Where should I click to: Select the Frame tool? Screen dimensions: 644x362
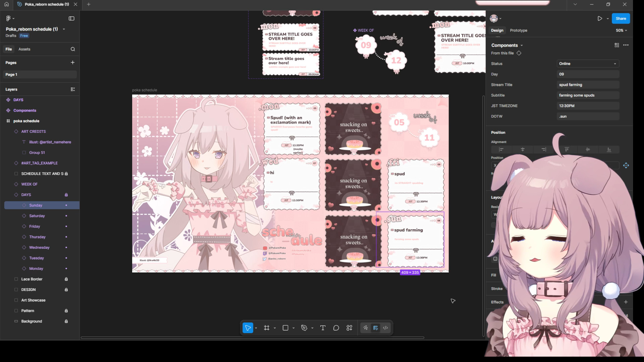tap(267, 328)
